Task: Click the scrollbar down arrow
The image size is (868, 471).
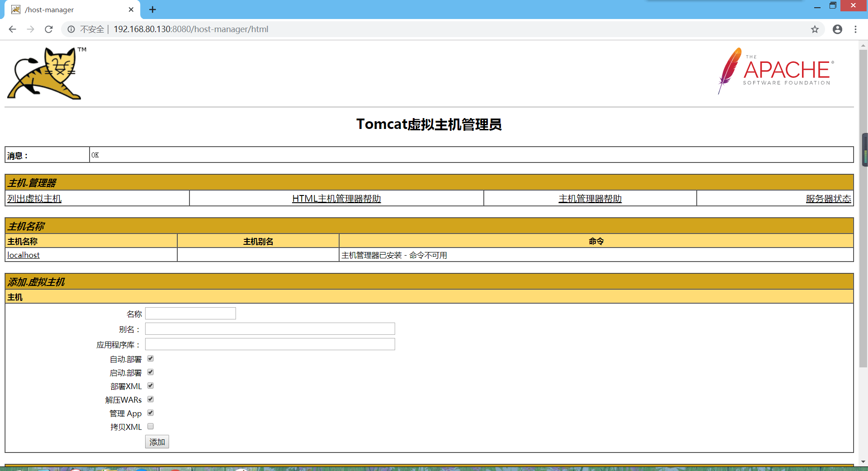Action: (x=863, y=461)
